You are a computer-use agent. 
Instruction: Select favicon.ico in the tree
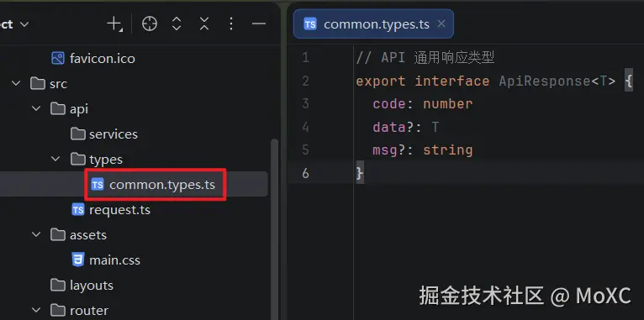(103, 59)
